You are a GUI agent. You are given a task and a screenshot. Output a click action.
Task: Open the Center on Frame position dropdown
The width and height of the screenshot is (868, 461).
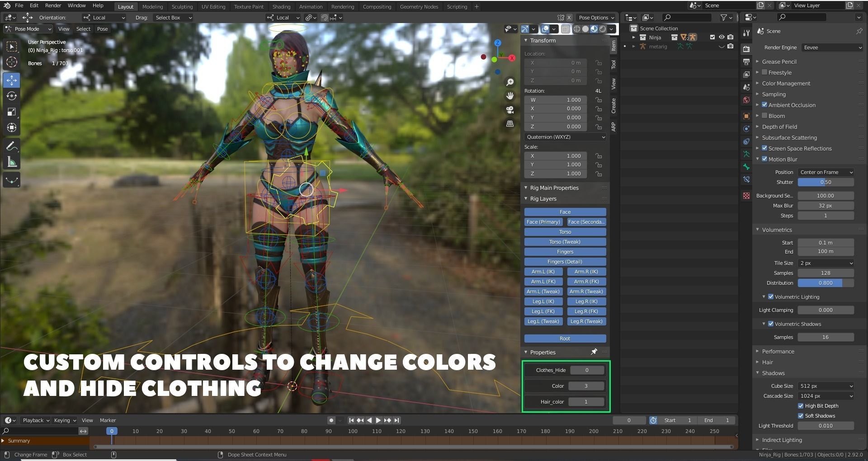(x=826, y=172)
